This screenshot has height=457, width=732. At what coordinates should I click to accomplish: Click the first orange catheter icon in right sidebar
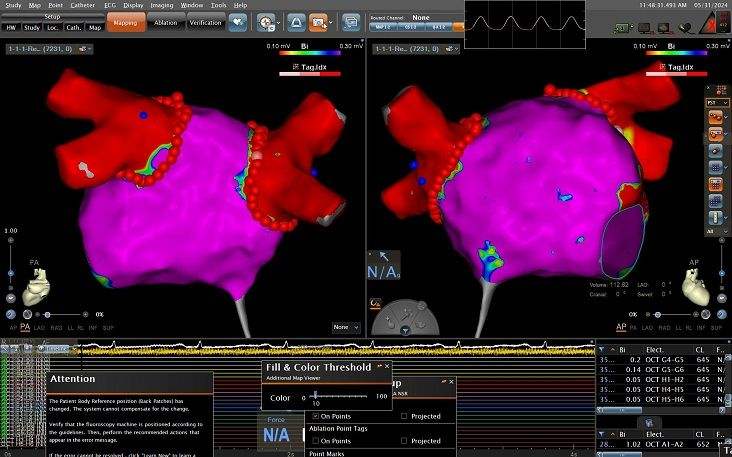(x=716, y=117)
